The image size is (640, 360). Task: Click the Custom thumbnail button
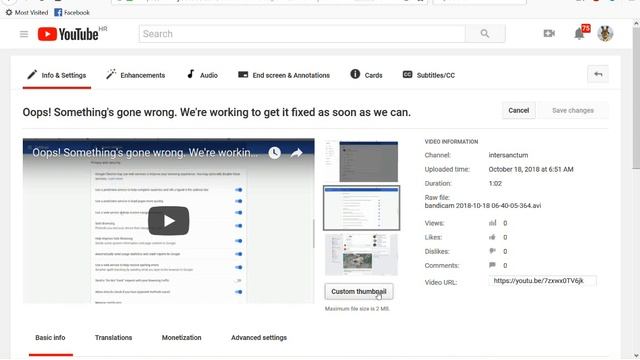(x=359, y=291)
